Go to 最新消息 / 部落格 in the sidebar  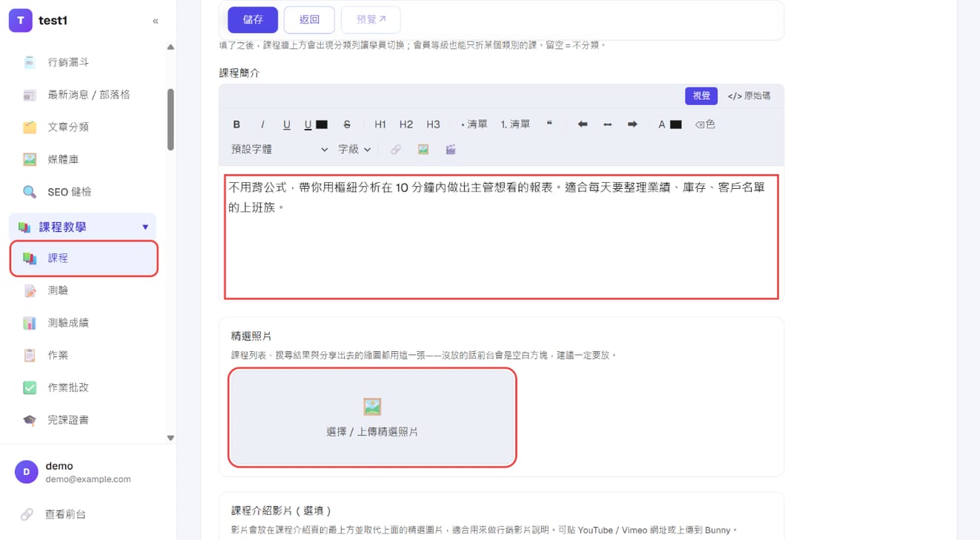point(89,95)
